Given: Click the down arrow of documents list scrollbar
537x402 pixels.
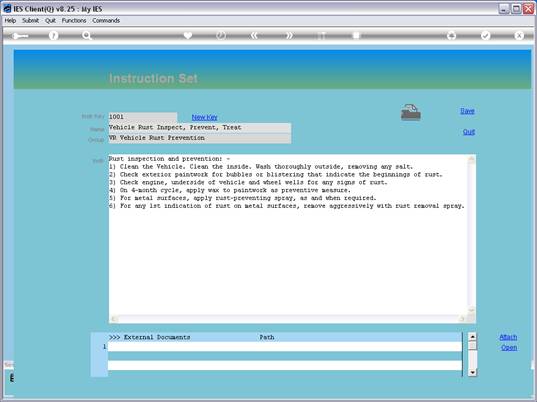Looking at the screenshot, I should 472,372.
